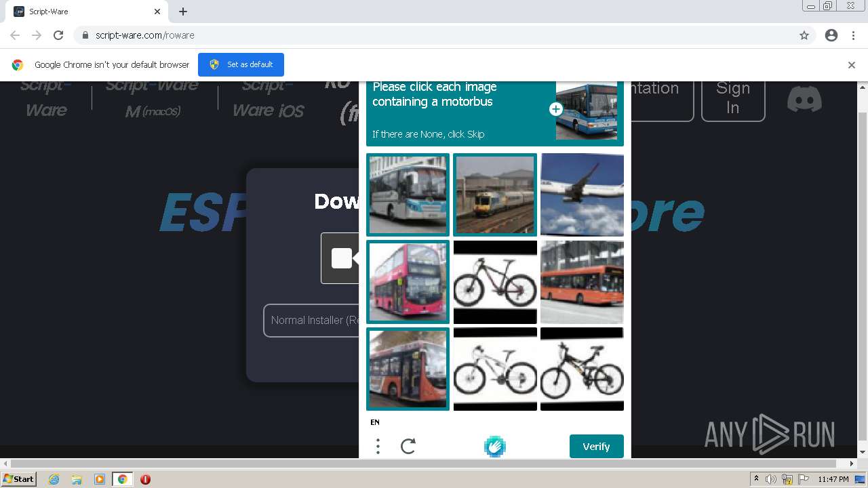Open a new browser tab
The width and height of the screenshot is (868, 488).
tap(183, 12)
